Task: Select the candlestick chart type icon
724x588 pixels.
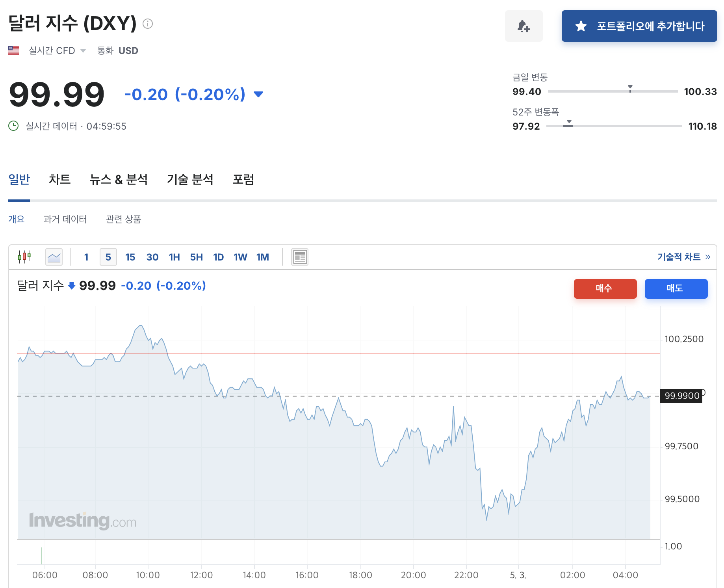Action: click(x=24, y=257)
